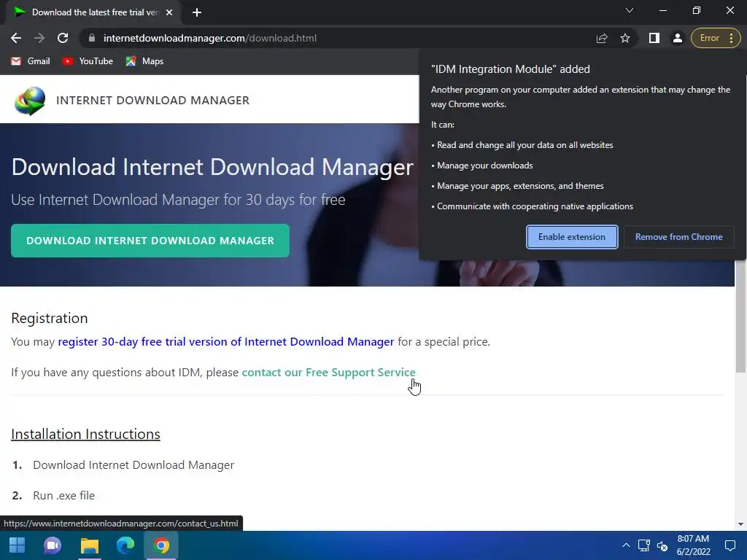The width and height of the screenshot is (747, 560).
Task: Click the muted volume tray icon
Action: tap(662, 545)
